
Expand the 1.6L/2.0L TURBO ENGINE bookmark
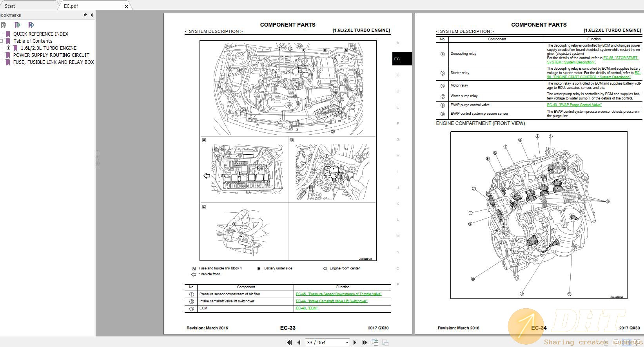coord(8,48)
